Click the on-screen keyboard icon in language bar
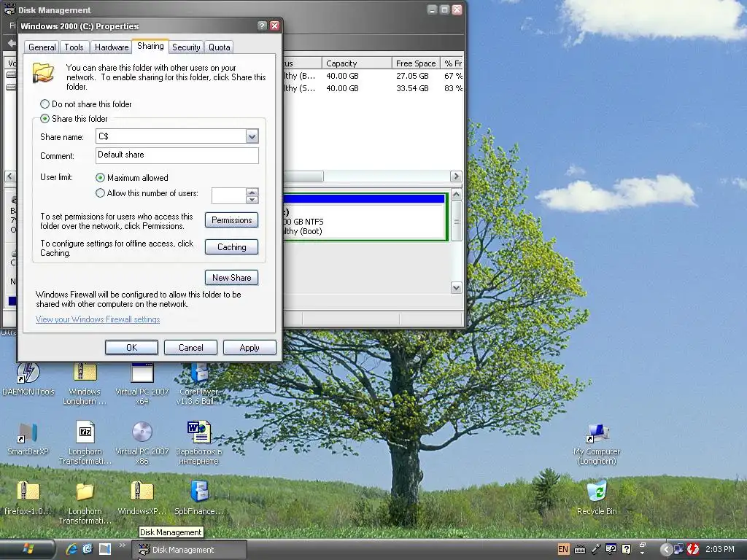 (580, 550)
